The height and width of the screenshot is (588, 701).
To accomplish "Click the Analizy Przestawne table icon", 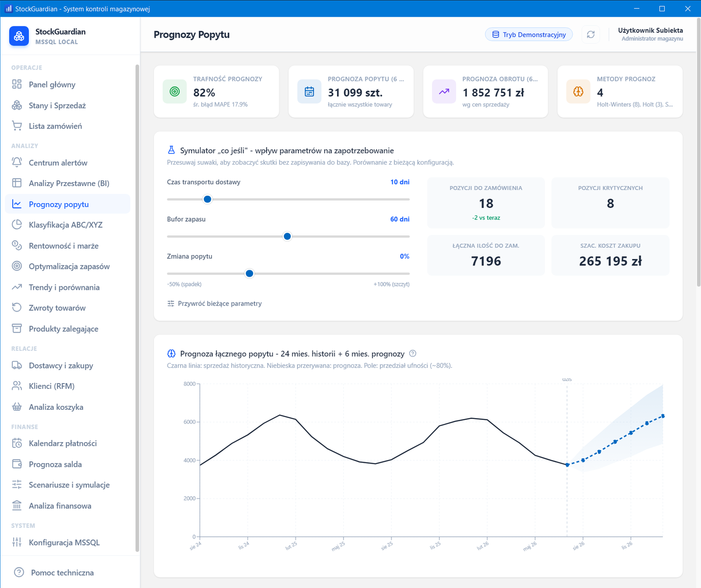I will click(x=17, y=183).
